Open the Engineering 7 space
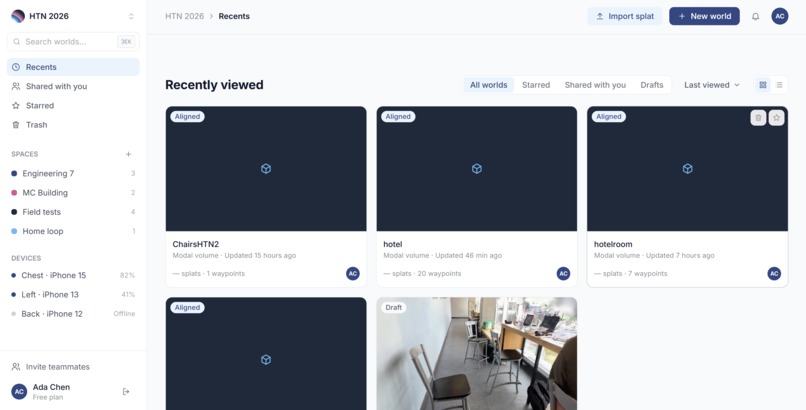This screenshot has height=410, width=806. pos(73,174)
